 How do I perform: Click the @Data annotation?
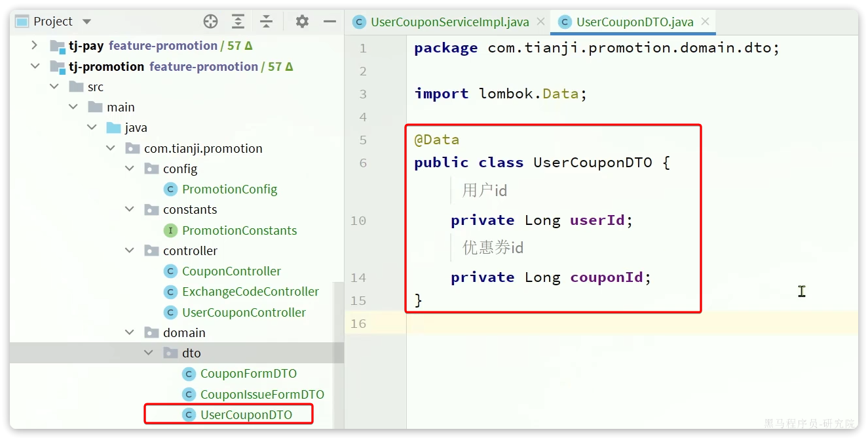tap(436, 140)
